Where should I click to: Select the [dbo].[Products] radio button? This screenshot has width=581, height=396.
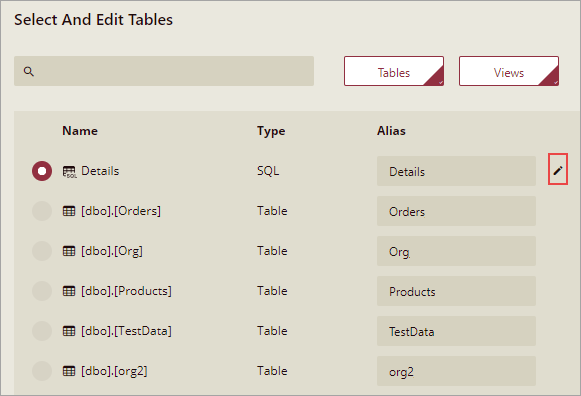[x=42, y=291]
